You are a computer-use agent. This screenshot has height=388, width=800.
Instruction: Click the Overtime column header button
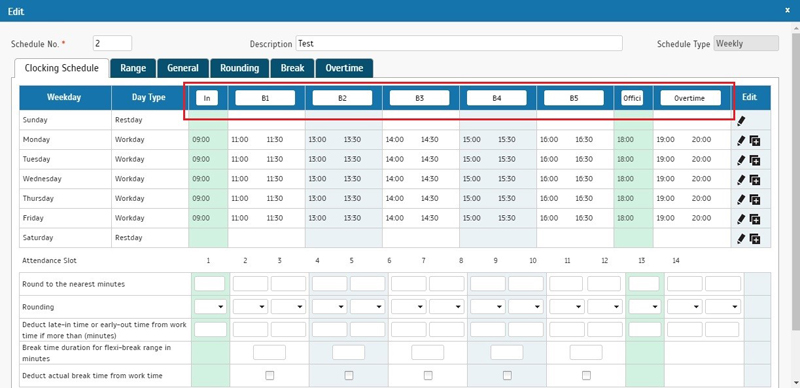point(690,98)
